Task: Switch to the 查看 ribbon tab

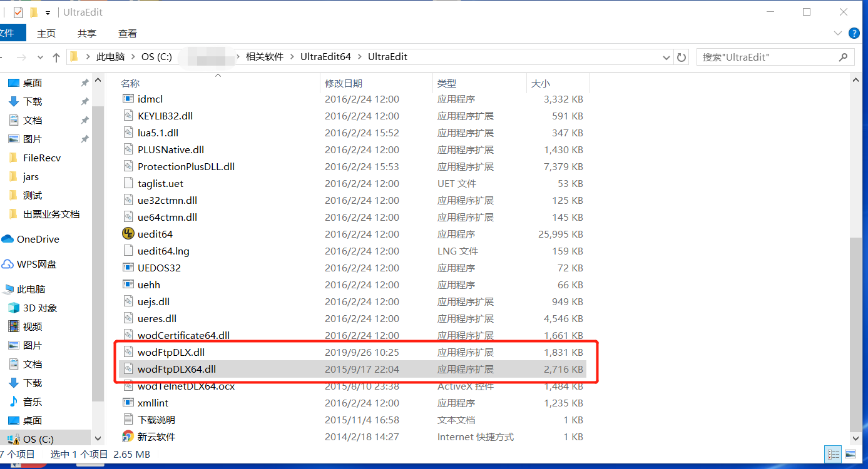Action: point(127,33)
